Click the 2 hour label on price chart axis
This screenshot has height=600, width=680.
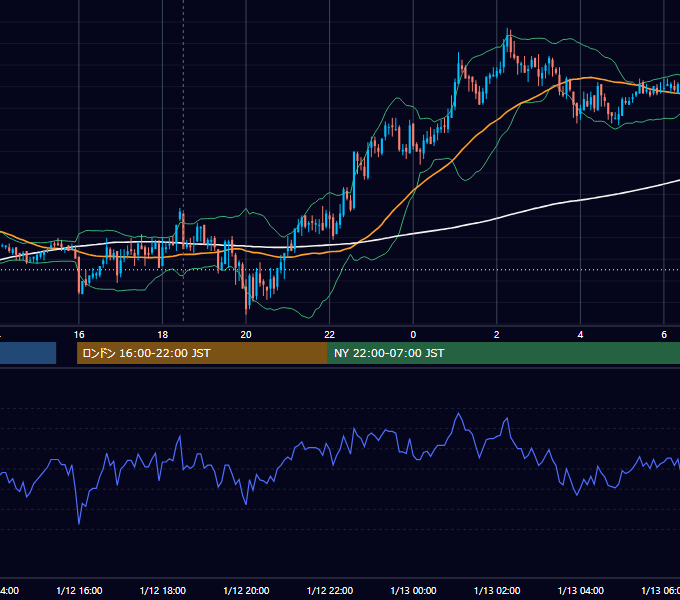pos(497,335)
